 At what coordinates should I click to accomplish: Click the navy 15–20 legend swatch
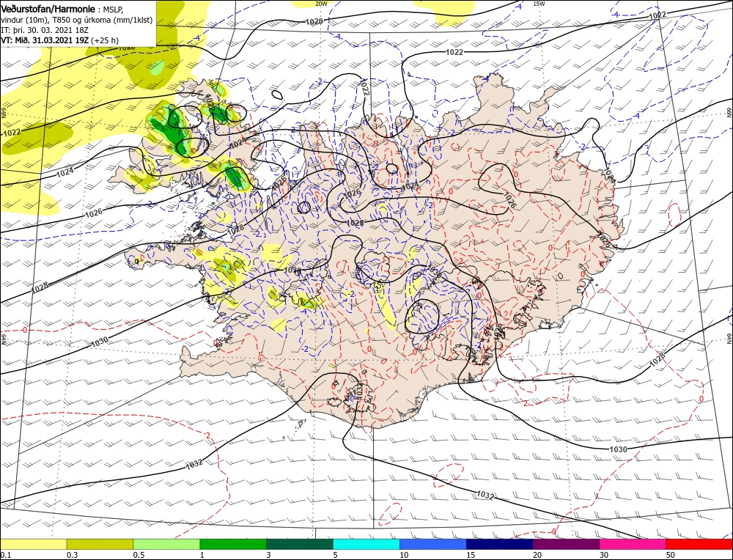[500, 544]
